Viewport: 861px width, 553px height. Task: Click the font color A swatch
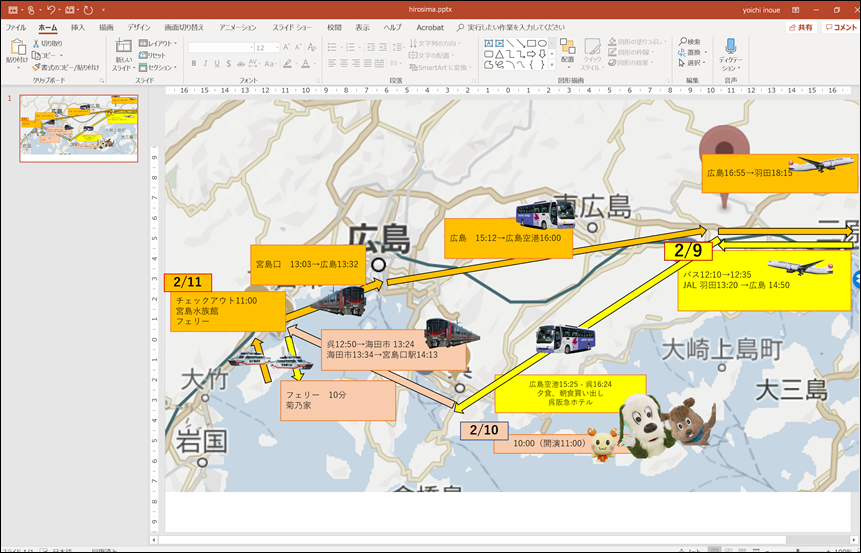(306, 64)
